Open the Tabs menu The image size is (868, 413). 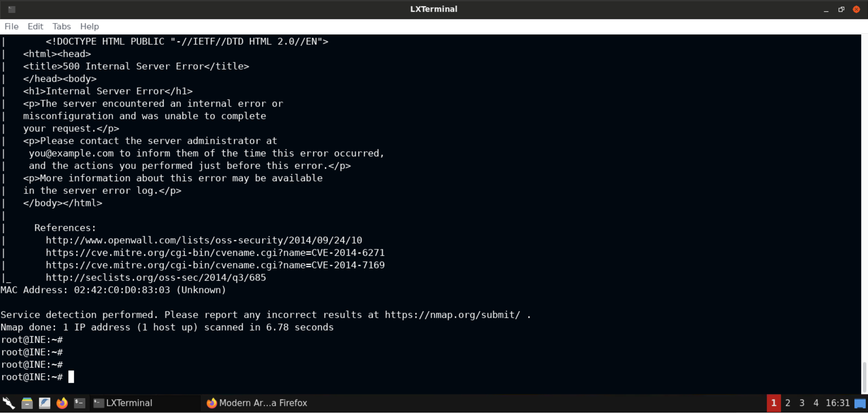click(61, 26)
